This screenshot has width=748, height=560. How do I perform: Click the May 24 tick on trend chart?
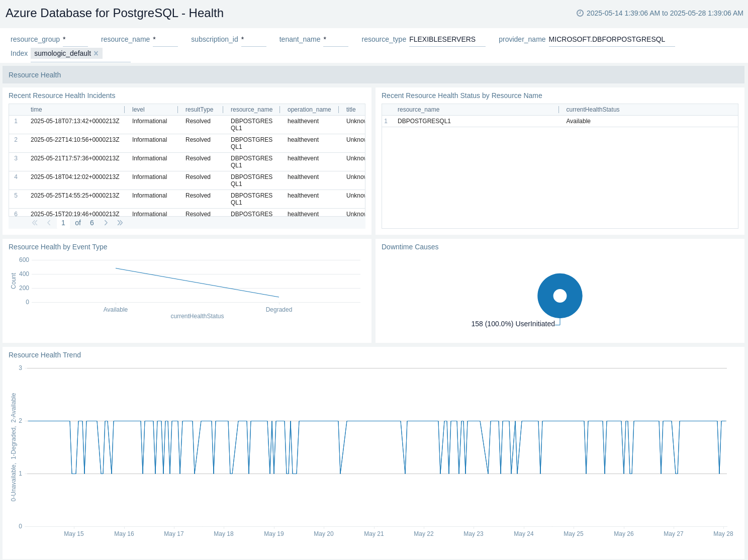click(524, 534)
